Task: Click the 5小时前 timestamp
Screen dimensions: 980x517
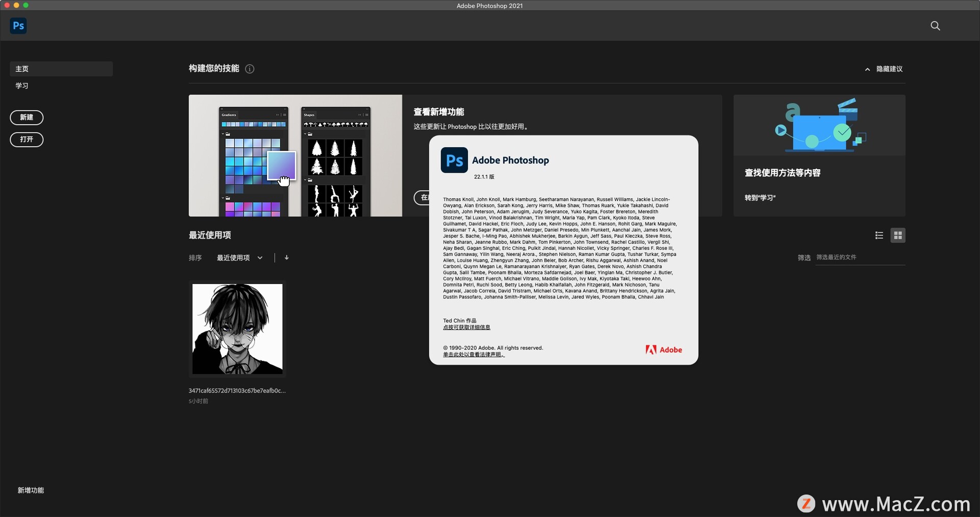Action: click(x=199, y=401)
